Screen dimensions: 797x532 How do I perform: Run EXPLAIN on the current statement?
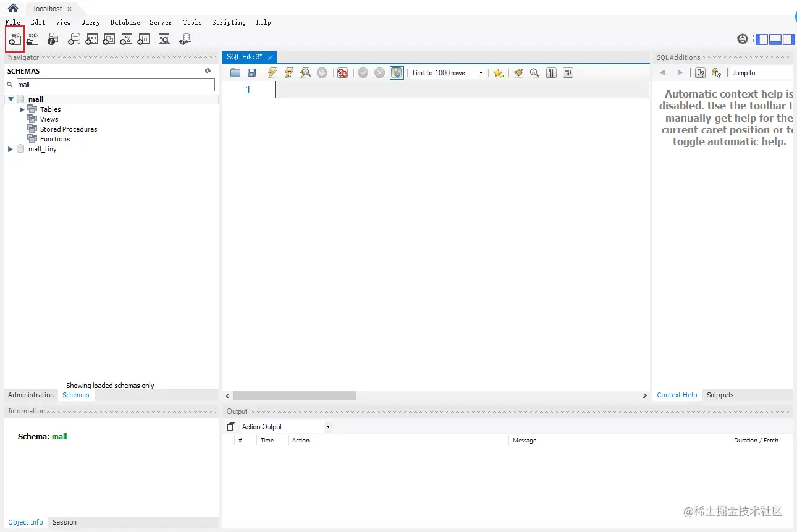click(305, 73)
